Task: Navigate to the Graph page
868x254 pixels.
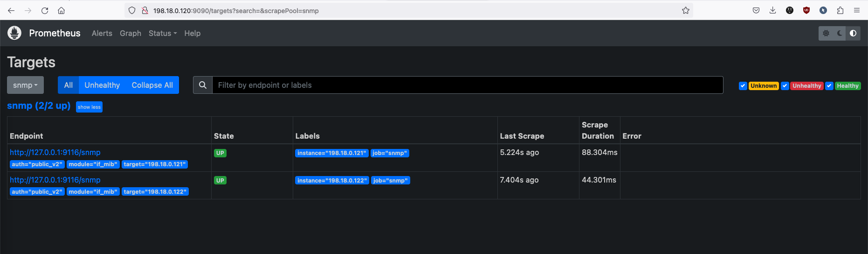Action: 130,33
